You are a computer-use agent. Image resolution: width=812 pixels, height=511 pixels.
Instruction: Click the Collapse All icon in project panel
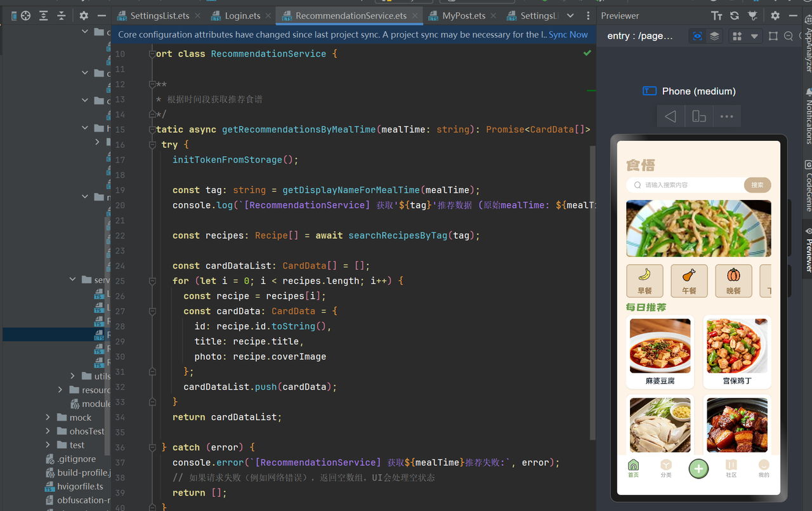(x=61, y=16)
